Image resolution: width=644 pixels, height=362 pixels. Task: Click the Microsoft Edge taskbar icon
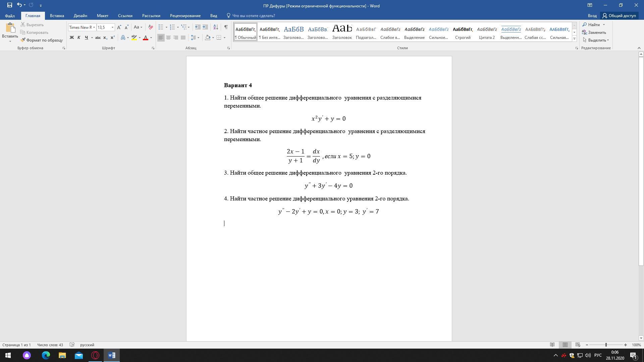[x=46, y=355]
